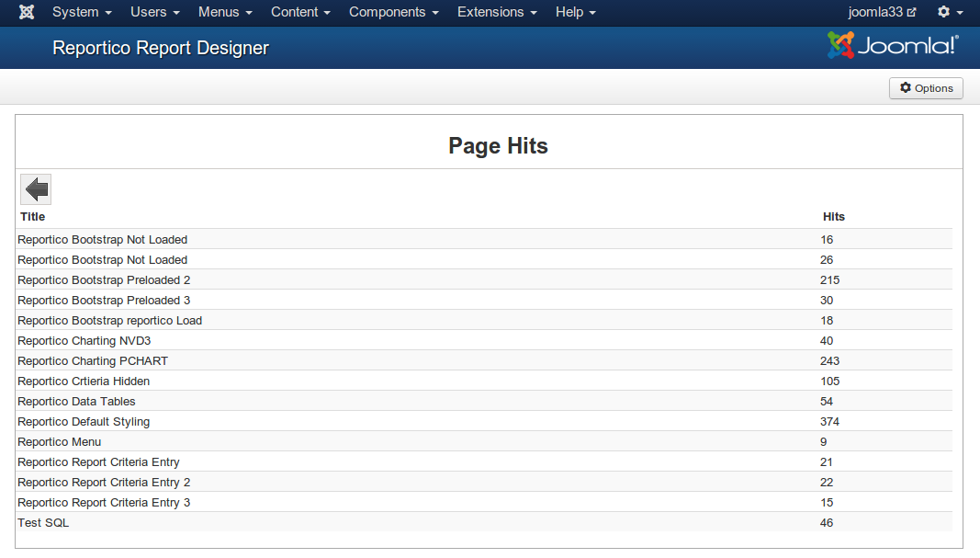This screenshot has width=980, height=558.
Task: Open the Extensions menu
Action: pos(497,12)
